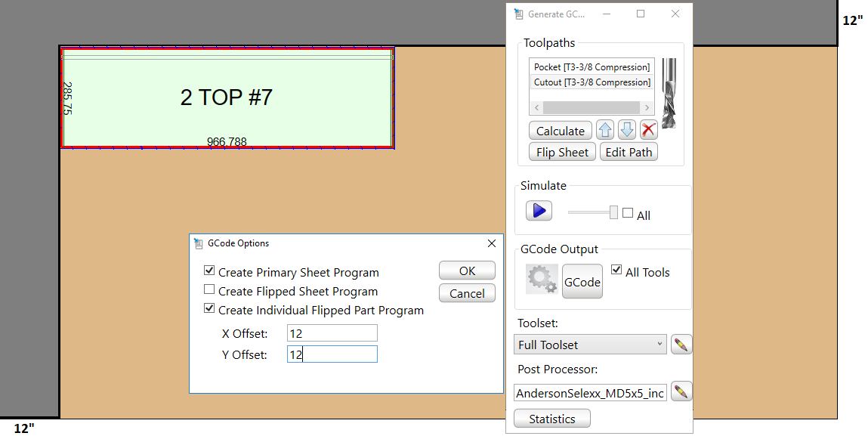Enable Create Flipped Sheet Program
Viewport: 868px width, 436px height.
coord(209,290)
